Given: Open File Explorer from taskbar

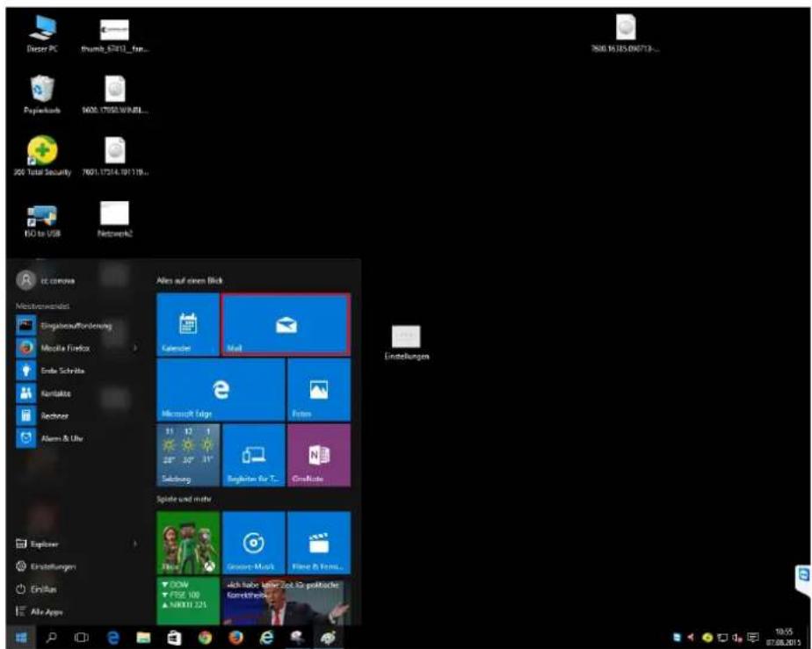Looking at the screenshot, I should pos(143,638).
